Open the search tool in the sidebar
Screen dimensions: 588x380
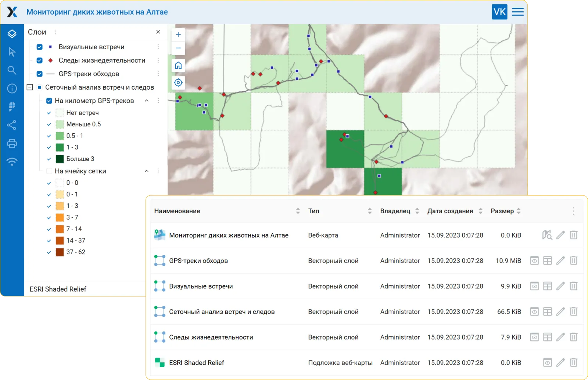[x=12, y=70]
